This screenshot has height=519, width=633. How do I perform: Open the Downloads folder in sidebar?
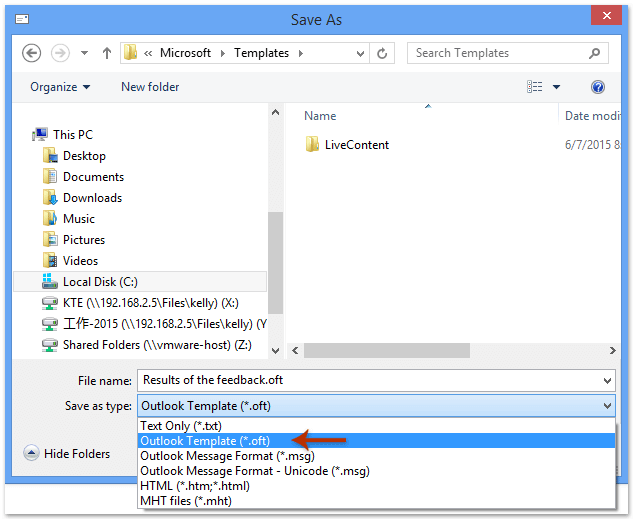click(x=92, y=198)
